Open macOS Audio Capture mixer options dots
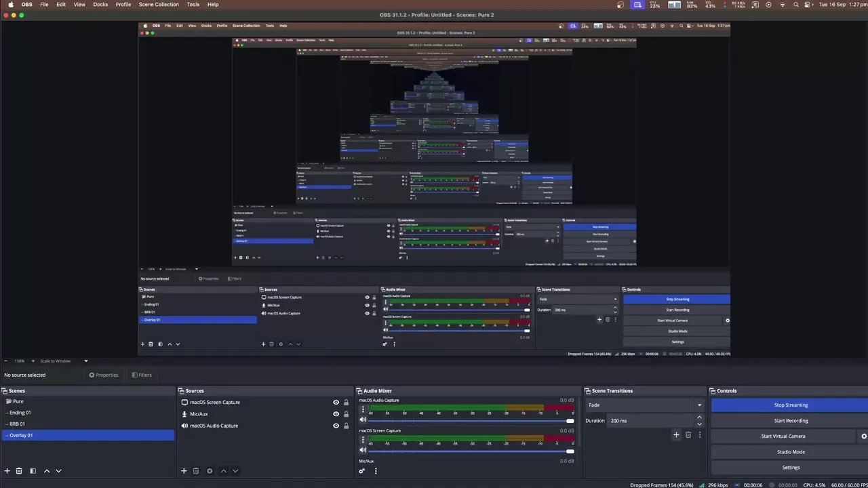The height and width of the screenshot is (488, 868). (x=363, y=409)
